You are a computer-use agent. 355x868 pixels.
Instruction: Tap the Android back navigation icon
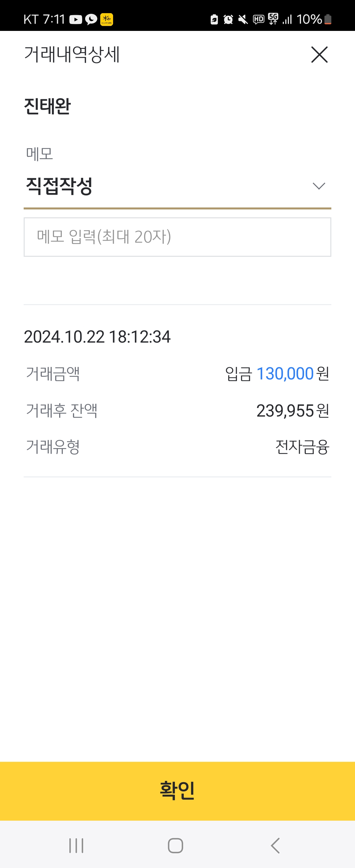(275, 845)
